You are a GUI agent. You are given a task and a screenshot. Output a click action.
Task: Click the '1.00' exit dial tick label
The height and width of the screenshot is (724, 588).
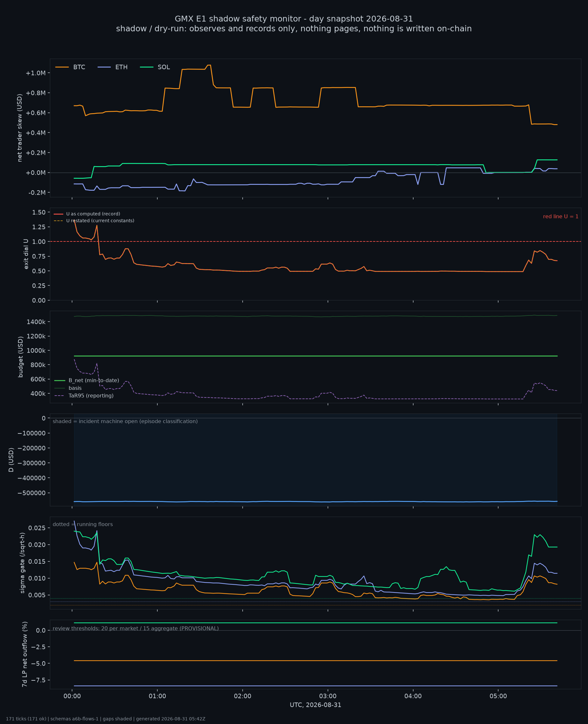pyautogui.click(x=39, y=241)
